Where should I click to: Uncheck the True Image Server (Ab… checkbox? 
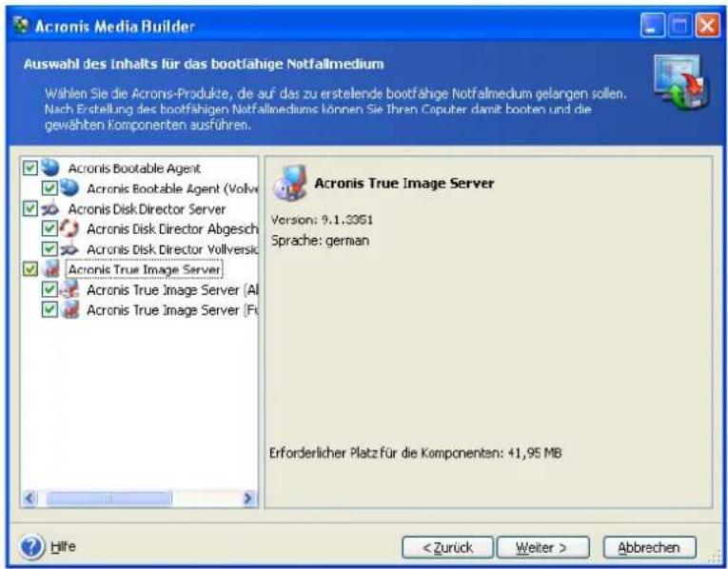point(49,289)
